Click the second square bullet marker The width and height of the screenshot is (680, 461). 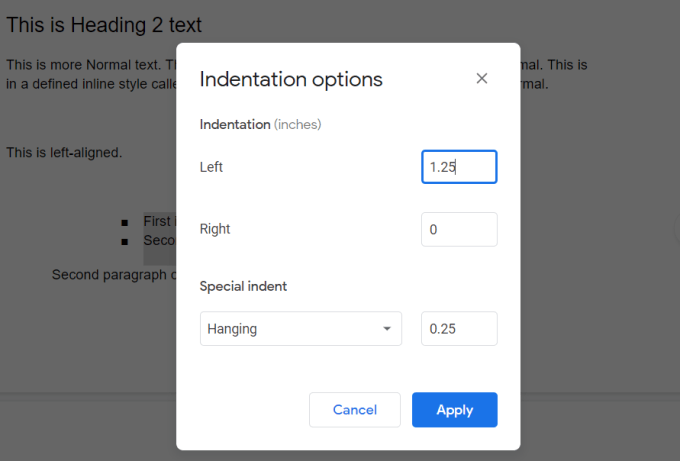pos(124,241)
